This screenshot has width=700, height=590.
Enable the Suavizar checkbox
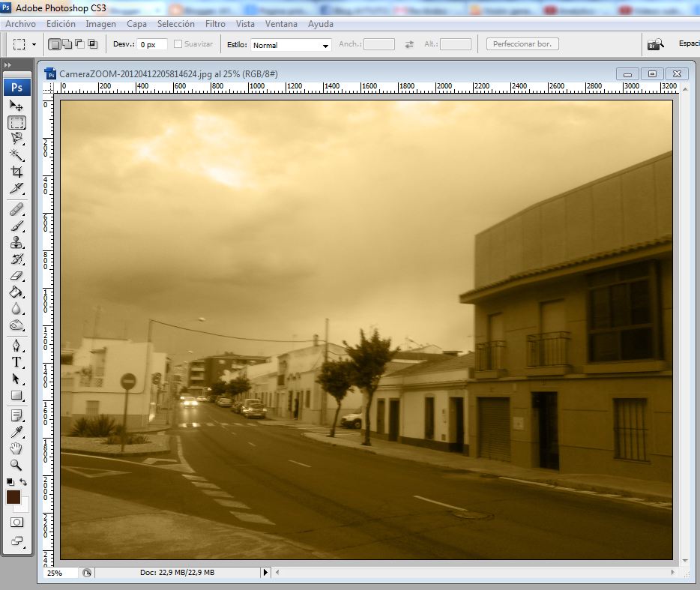(x=178, y=44)
